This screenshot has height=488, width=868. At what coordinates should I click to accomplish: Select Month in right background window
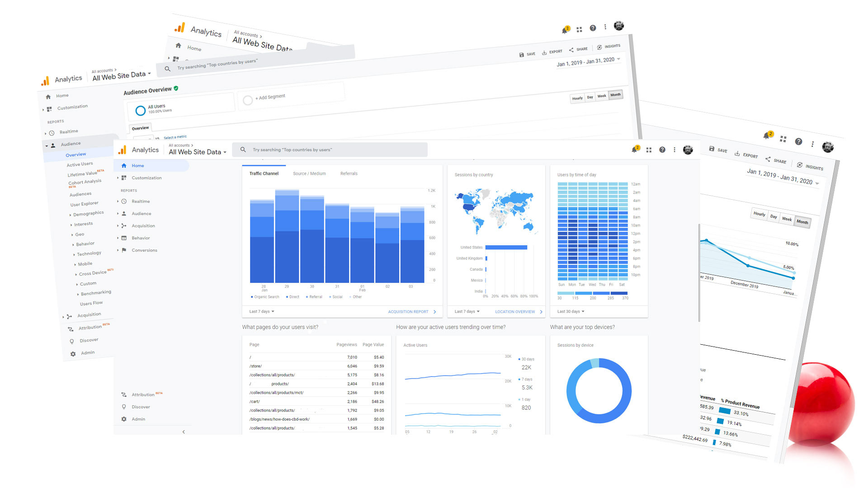[802, 222]
